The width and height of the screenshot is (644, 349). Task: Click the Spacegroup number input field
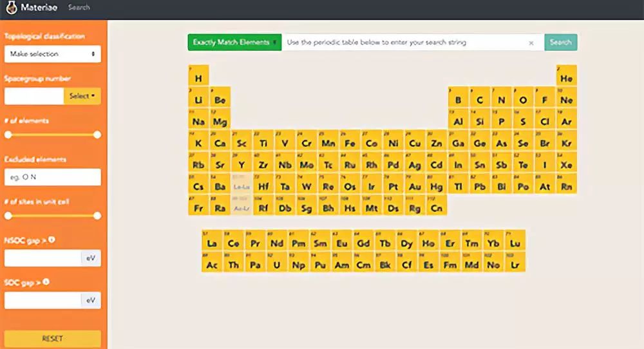tap(34, 96)
